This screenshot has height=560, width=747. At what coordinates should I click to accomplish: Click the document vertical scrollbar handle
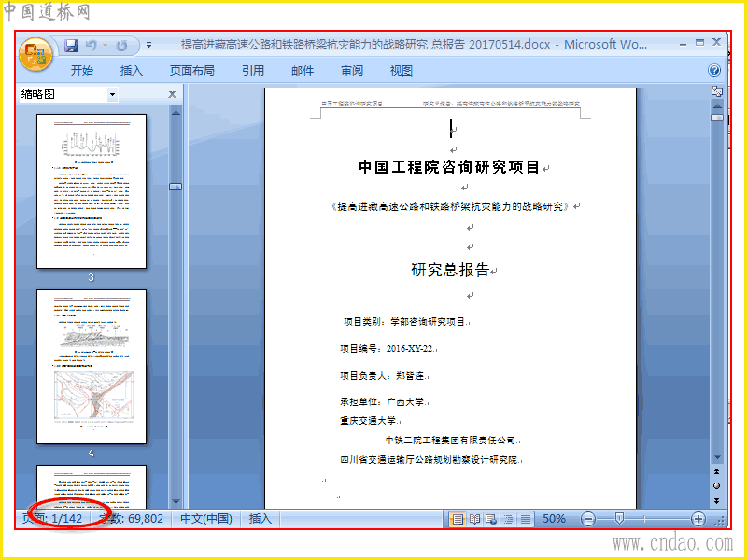[x=717, y=118]
